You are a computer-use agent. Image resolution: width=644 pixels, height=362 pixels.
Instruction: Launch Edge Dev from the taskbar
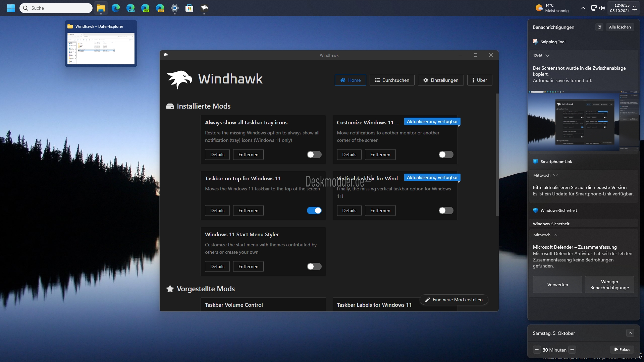(145, 8)
